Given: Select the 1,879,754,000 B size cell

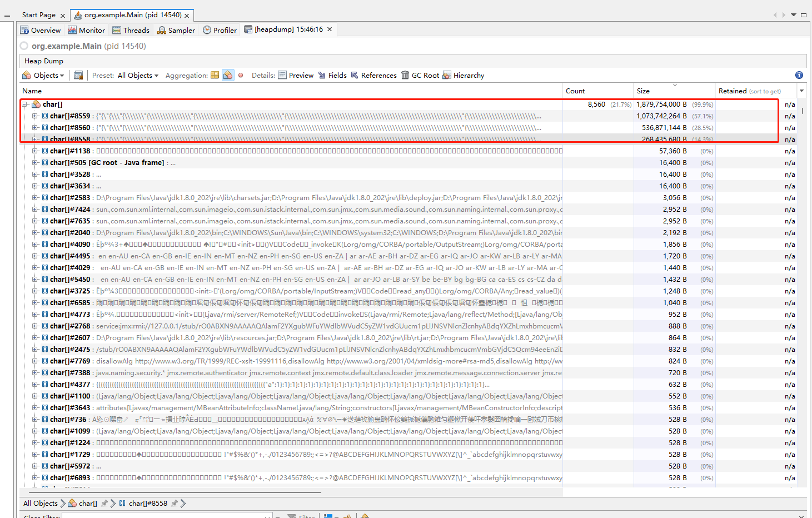Looking at the screenshot, I should 675,104.
